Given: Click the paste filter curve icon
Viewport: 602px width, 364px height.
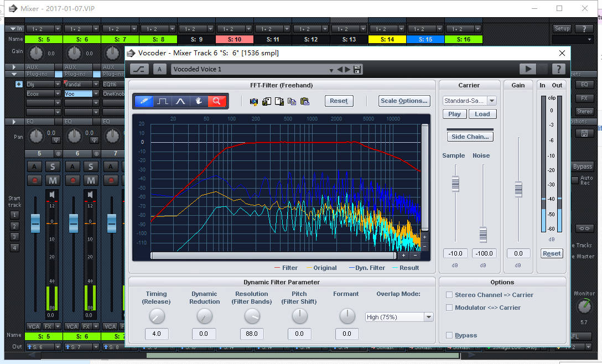Looking at the screenshot, I should [x=304, y=101].
